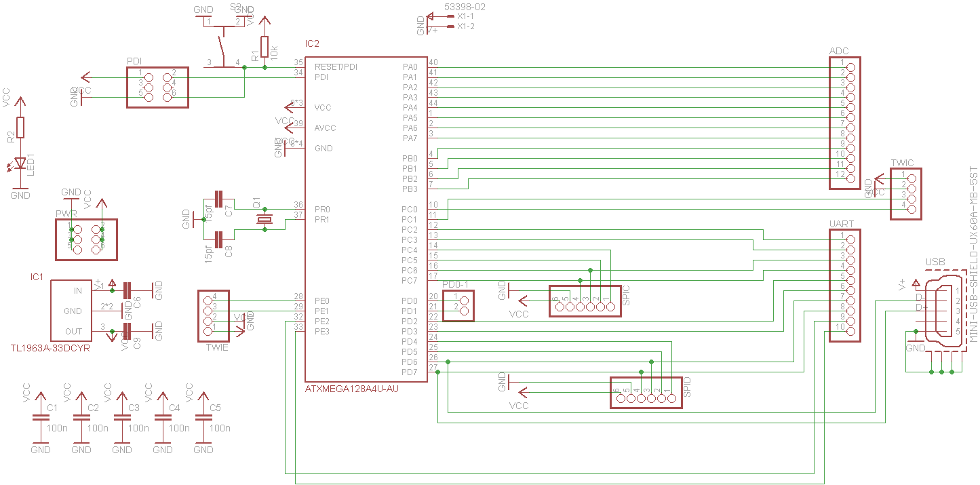
Task: Click the OUT pin label on IC1
Action: pyautogui.click(x=73, y=332)
